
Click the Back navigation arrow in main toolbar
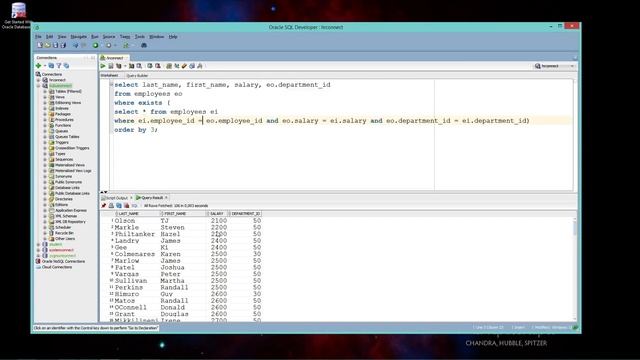pyautogui.click(x=76, y=45)
